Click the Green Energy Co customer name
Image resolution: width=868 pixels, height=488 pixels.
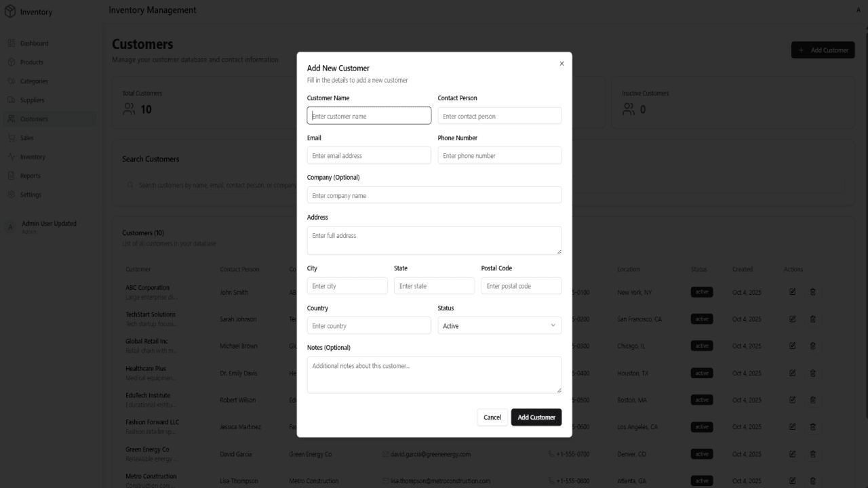point(147,449)
